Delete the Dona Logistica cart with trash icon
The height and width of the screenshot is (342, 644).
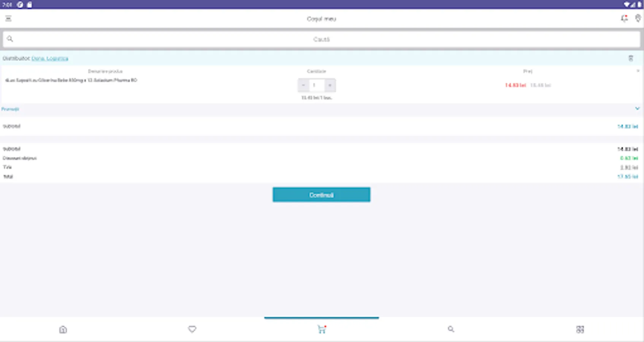(631, 58)
